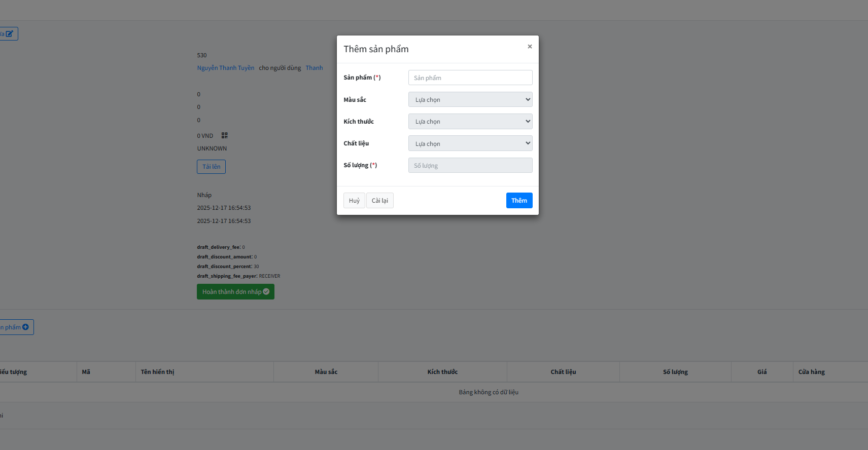Click the blue Thêm button
This screenshot has height=450, width=868.
518,201
